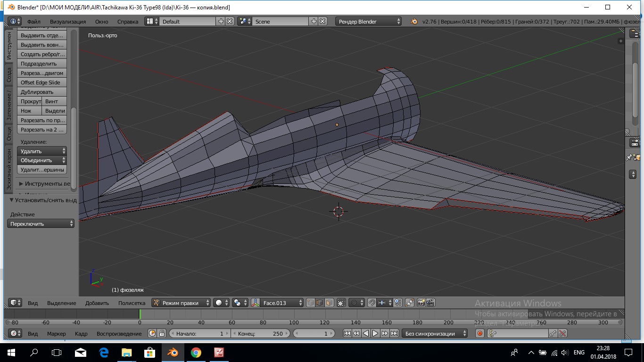
Task: Open the Полисетка menu in 3D view header
Action: click(x=132, y=303)
